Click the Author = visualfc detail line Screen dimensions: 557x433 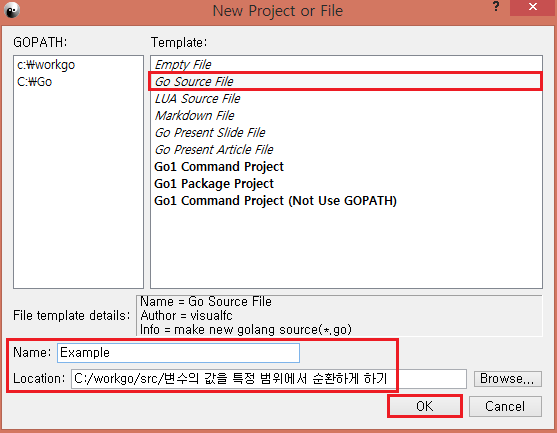click(x=186, y=315)
